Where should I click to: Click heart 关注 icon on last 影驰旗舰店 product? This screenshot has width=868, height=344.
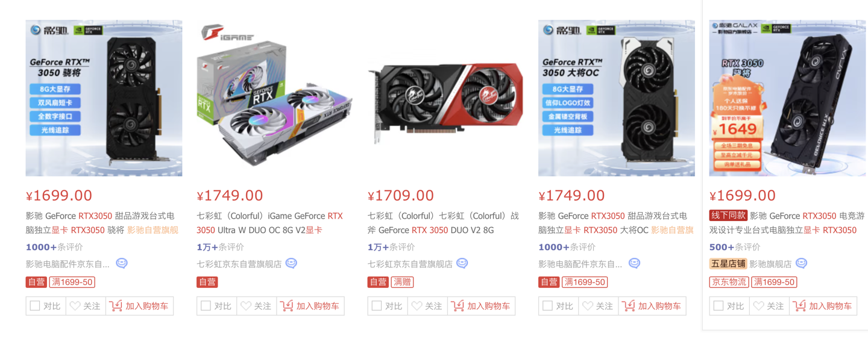click(x=759, y=306)
